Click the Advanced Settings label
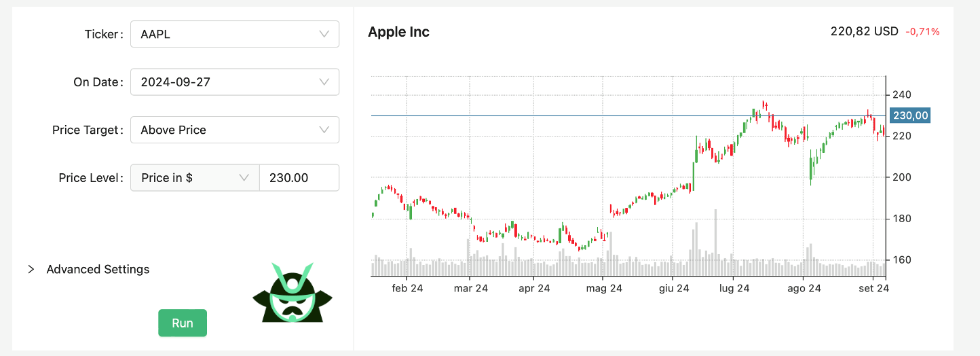This screenshot has height=356, width=980. coord(98,270)
